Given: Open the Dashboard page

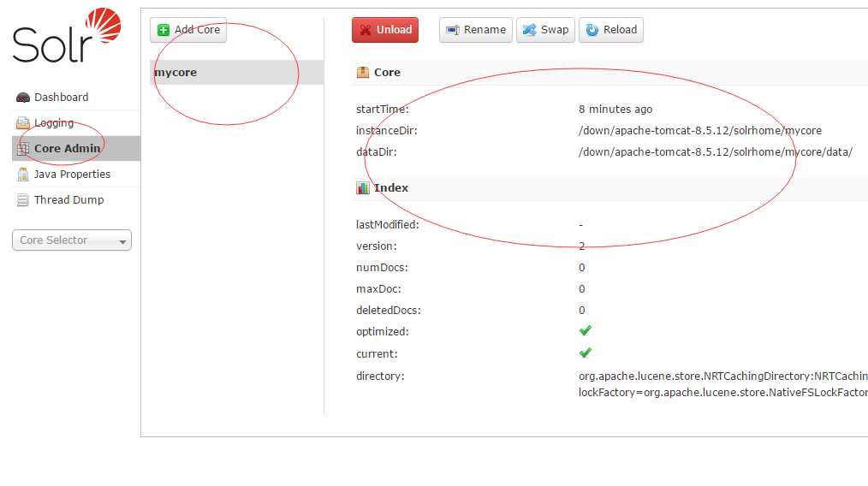Looking at the screenshot, I should point(76,98).
